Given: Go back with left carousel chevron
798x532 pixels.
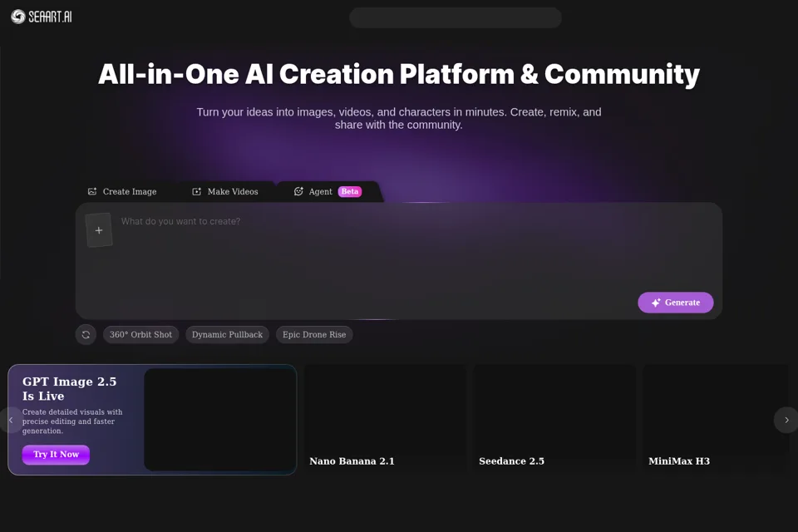Looking at the screenshot, I should pyautogui.click(x=11, y=420).
